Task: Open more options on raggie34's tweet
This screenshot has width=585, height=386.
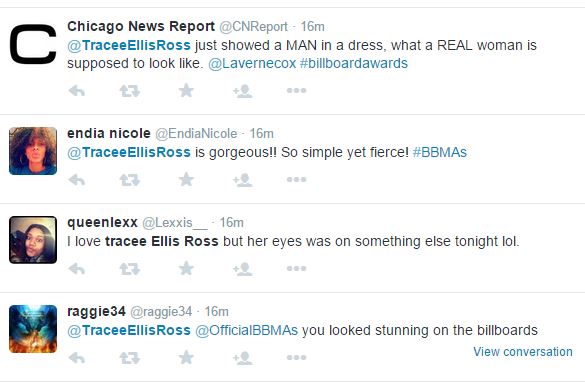Action: [x=296, y=357]
